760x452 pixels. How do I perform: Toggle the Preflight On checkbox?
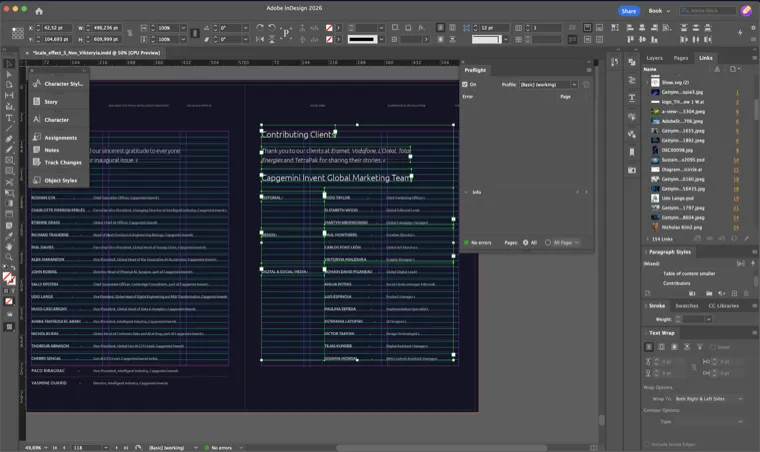tap(465, 84)
